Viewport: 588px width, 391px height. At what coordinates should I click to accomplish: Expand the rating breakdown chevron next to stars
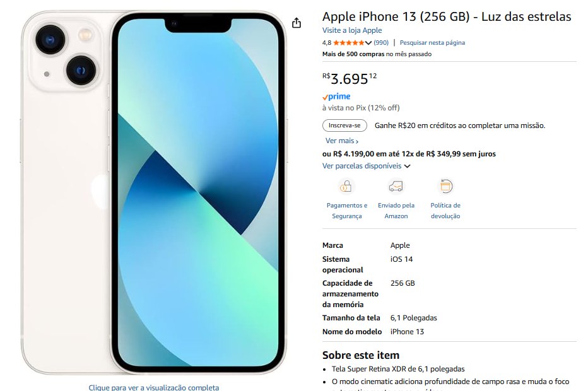(x=368, y=43)
